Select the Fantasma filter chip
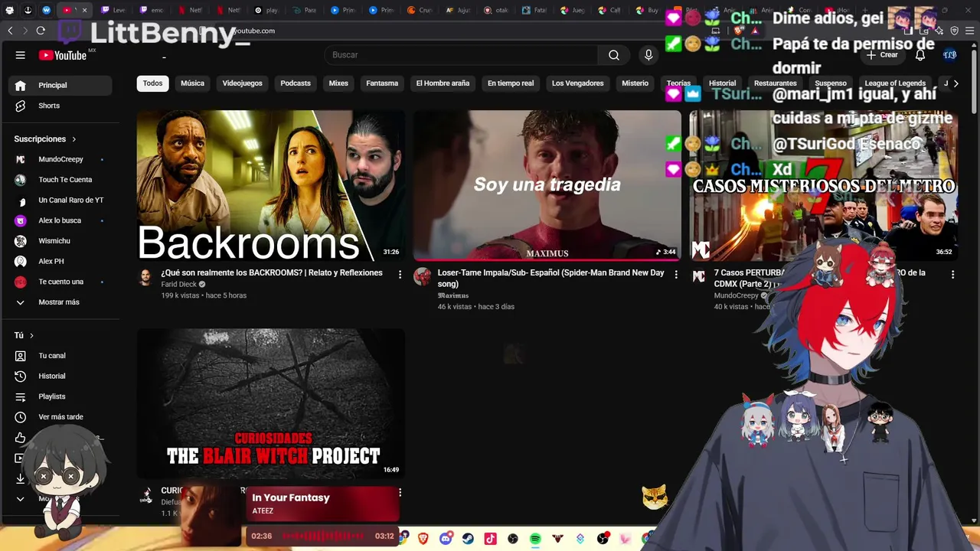The image size is (980, 551). (x=382, y=83)
